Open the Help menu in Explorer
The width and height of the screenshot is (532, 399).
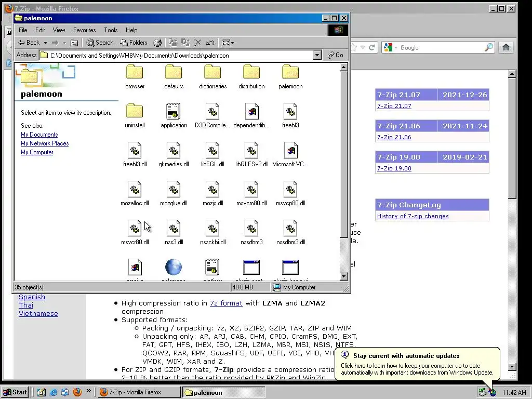[x=131, y=30]
